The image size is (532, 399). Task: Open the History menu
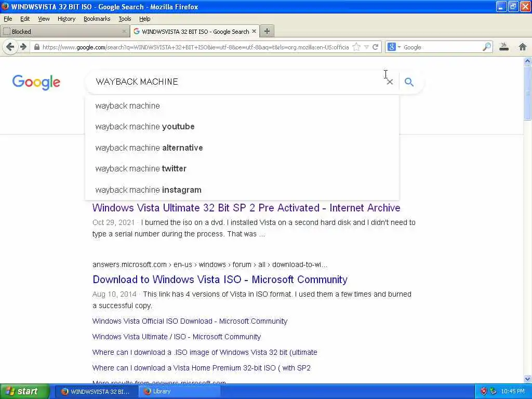click(x=66, y=19)
